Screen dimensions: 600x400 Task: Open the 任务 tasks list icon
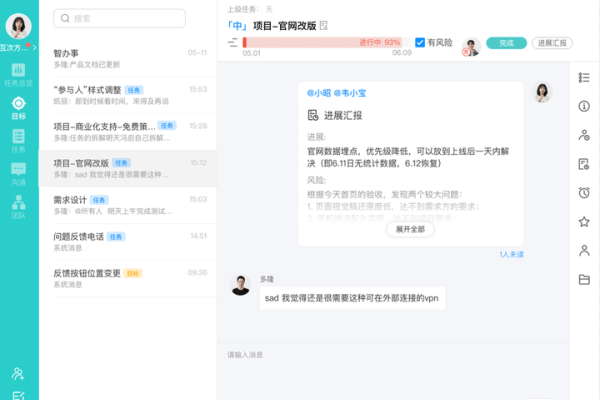tap(18, 141)
